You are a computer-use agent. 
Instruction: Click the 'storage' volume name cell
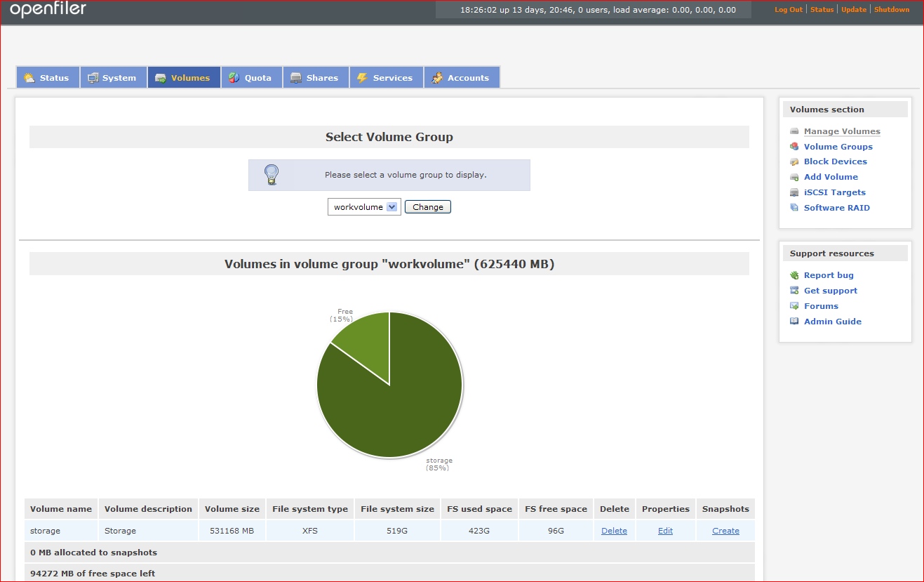coord(61,531)
